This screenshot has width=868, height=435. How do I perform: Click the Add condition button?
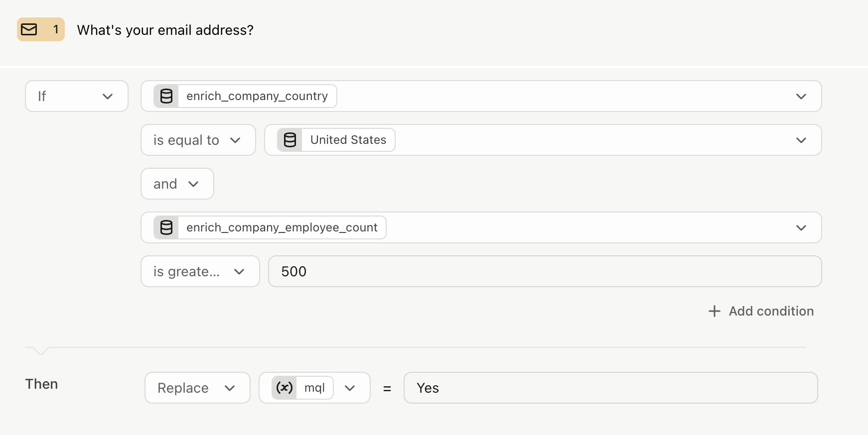(x=761, y=311)
